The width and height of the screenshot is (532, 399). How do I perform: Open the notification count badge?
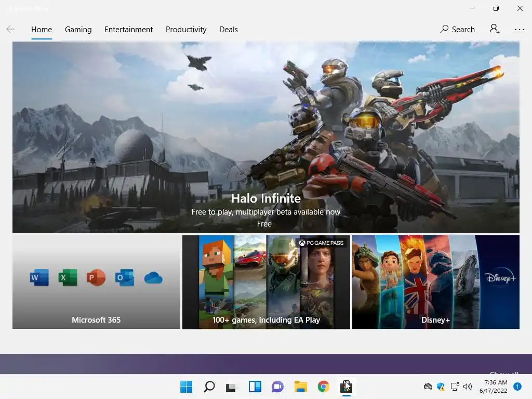tap(517, 386)
